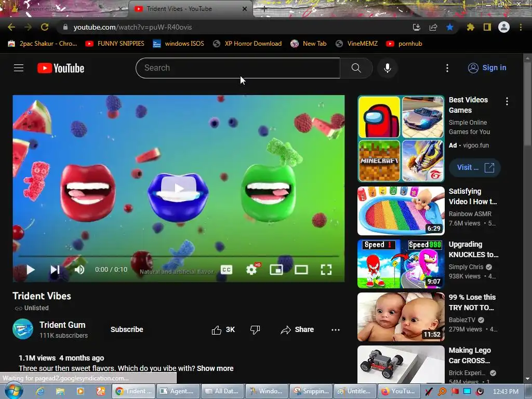Click the taskbar clock
This screenshot has height=399, width=532.
click(506, 391)
